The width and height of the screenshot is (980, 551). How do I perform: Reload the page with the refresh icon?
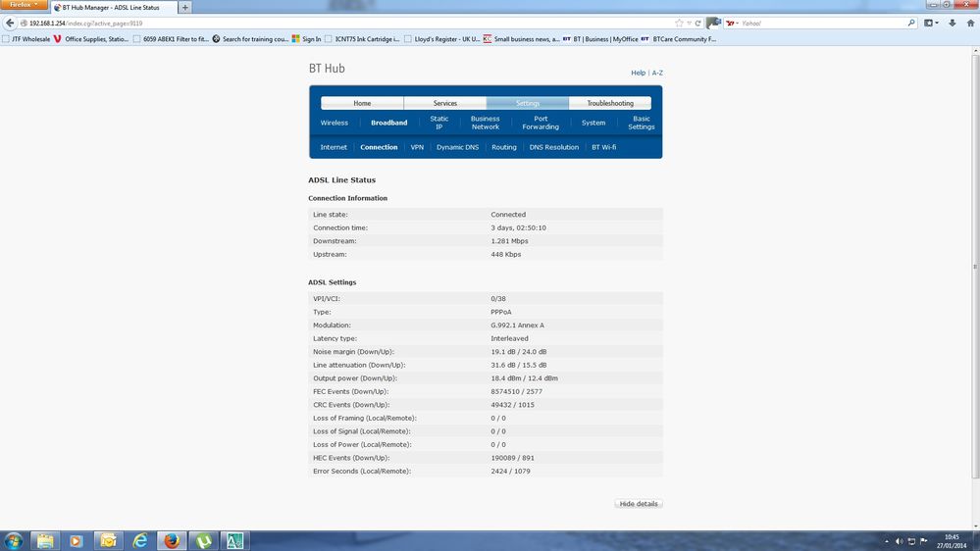698,24
